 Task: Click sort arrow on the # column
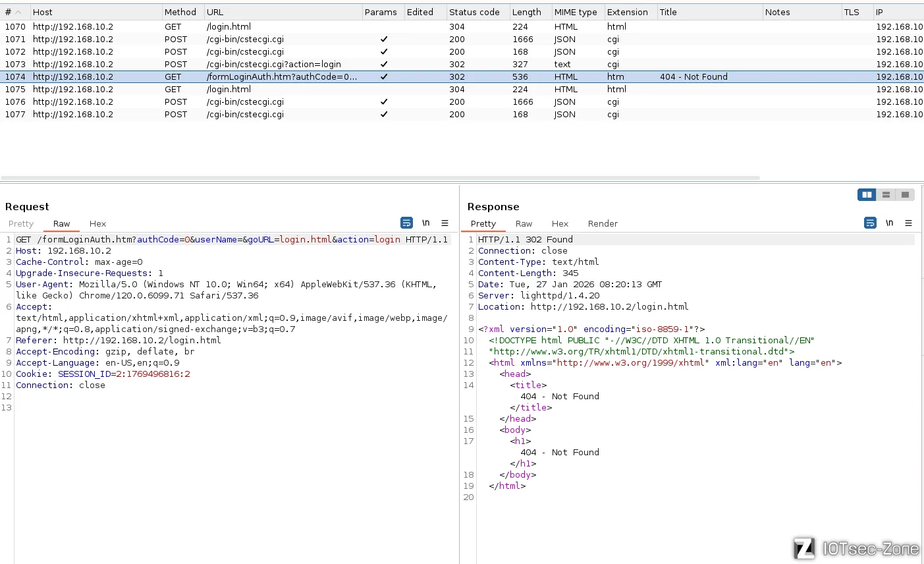pyautogui.click(x=18, y=13)
